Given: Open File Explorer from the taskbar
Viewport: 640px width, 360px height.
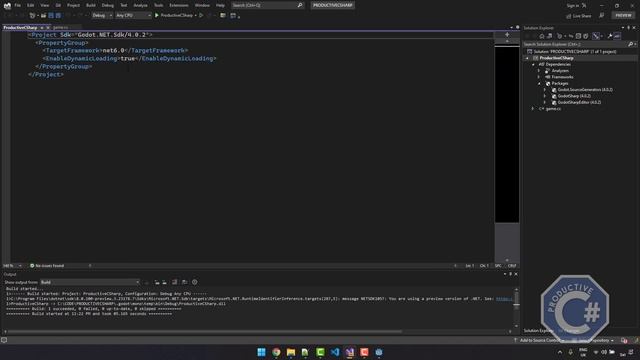Looking at the screenshot, I should click(x=291, y=352).
